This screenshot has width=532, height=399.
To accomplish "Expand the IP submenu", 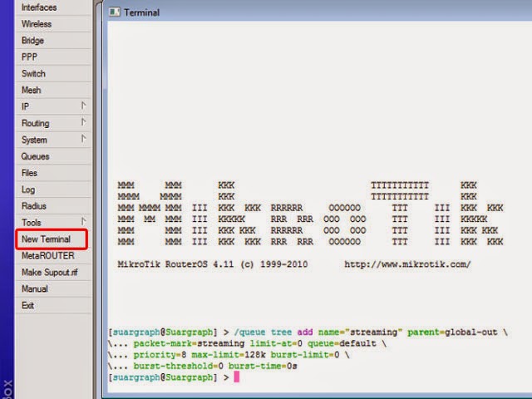I will pyautogui.click(x=53, y=106).
